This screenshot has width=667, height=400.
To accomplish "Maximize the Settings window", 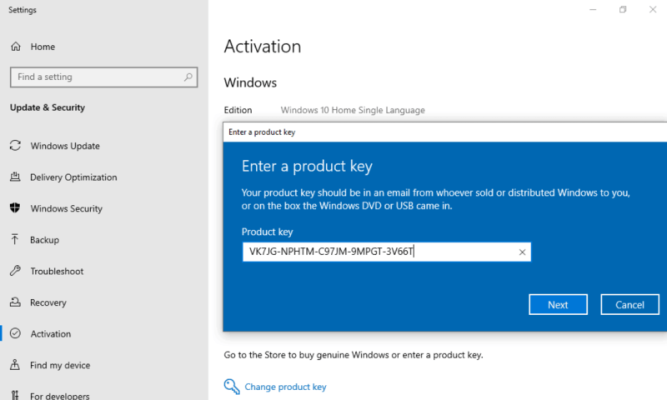I will (622, 10).
